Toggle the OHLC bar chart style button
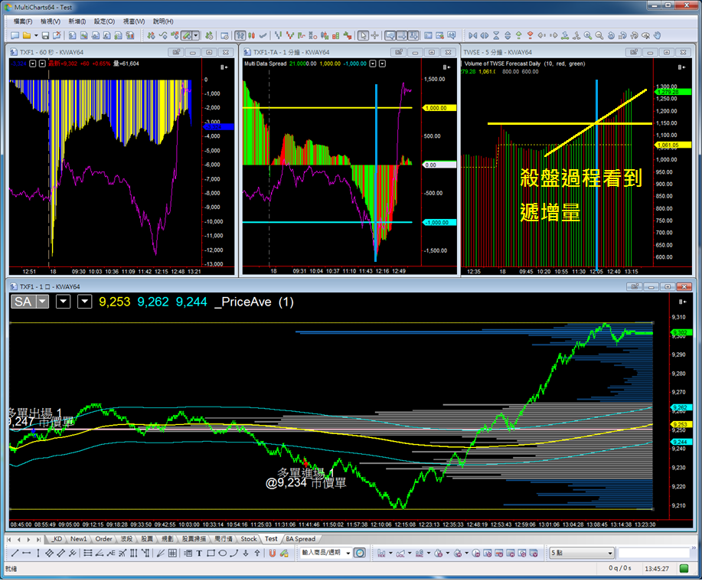Viewport: 702px width, 588px height. coord(240,35)
